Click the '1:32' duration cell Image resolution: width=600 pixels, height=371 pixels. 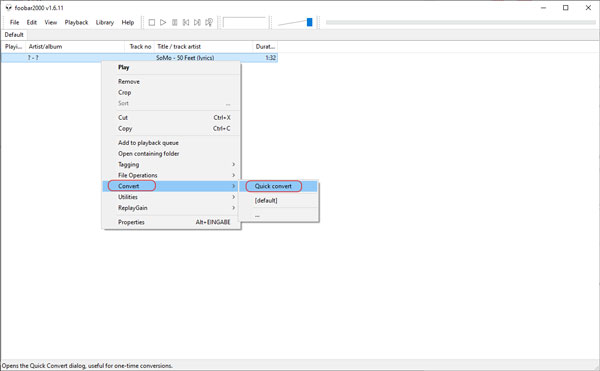coord(271,58)
